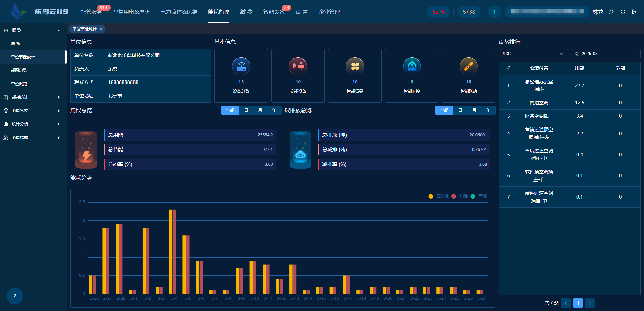Viewport: 644px width, 311px height.
Task: Toggle the theme brightness sun icon
Action: click(611, 12)
